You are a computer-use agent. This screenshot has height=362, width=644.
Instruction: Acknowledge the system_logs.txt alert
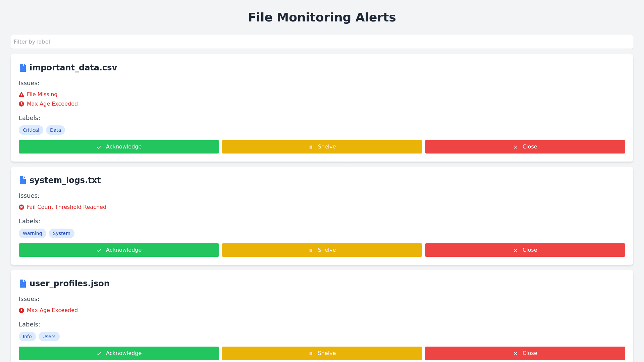coord(119,250)
